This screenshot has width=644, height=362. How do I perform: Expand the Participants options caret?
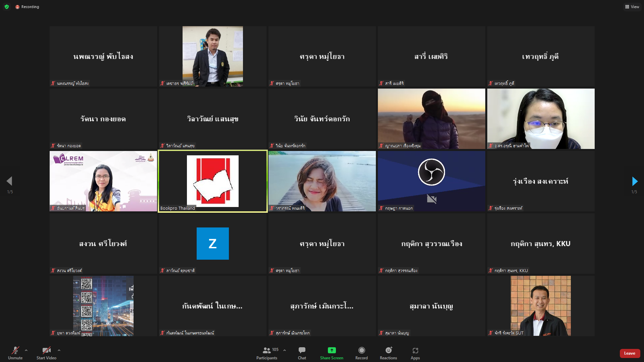point(285,350)
